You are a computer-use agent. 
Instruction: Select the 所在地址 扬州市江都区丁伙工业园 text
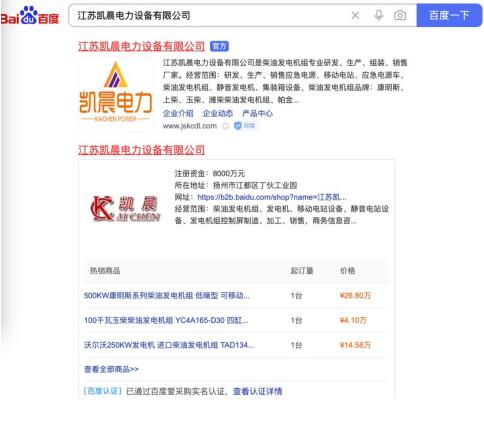pyautogui.click(x=236, y=185)
